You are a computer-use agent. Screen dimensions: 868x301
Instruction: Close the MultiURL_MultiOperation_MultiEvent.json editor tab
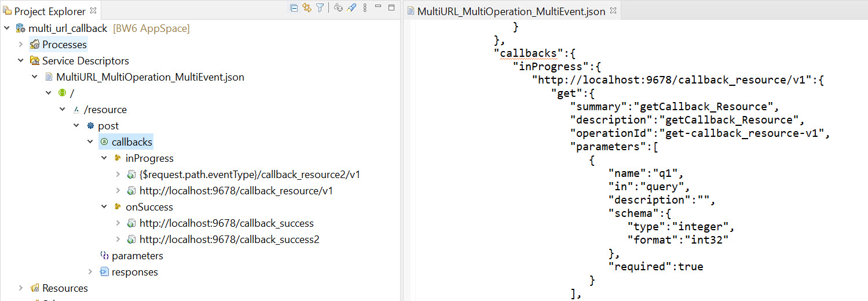click(x=613, y=11)
